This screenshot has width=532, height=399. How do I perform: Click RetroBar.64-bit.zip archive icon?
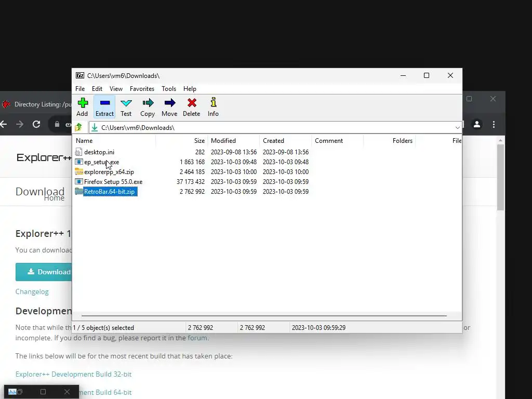(x=79, y=191)
